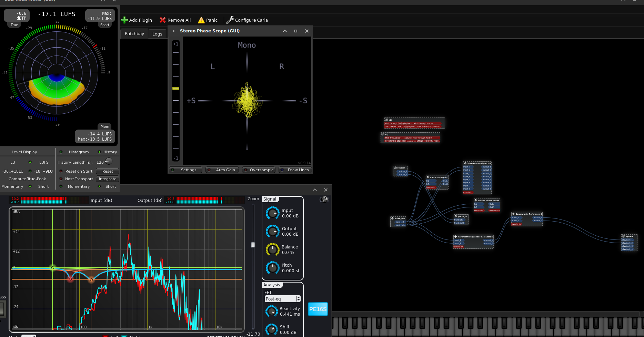Switch to the Logs tab
Screen dimensions: 644x337
(x=157, y=34)
